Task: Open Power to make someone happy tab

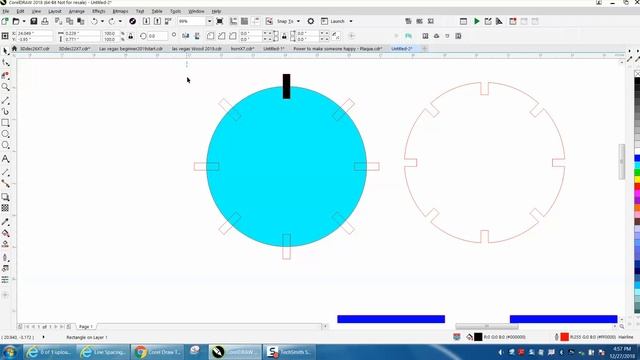Action: click(338, 49)
